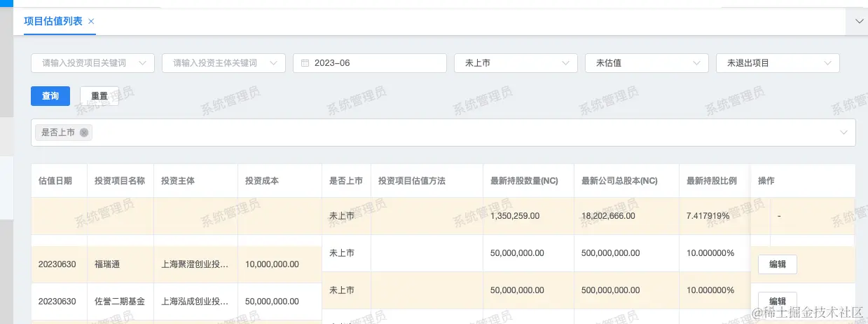Click the 查询 button
Viewport: 868px width, 324px height.
(50, 96)
